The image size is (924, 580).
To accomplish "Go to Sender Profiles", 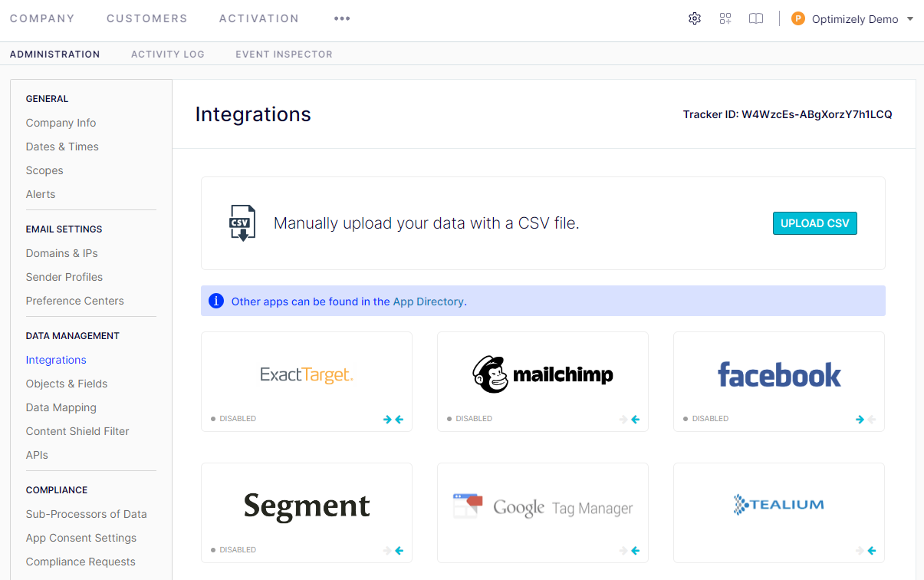I will [64, 277].
